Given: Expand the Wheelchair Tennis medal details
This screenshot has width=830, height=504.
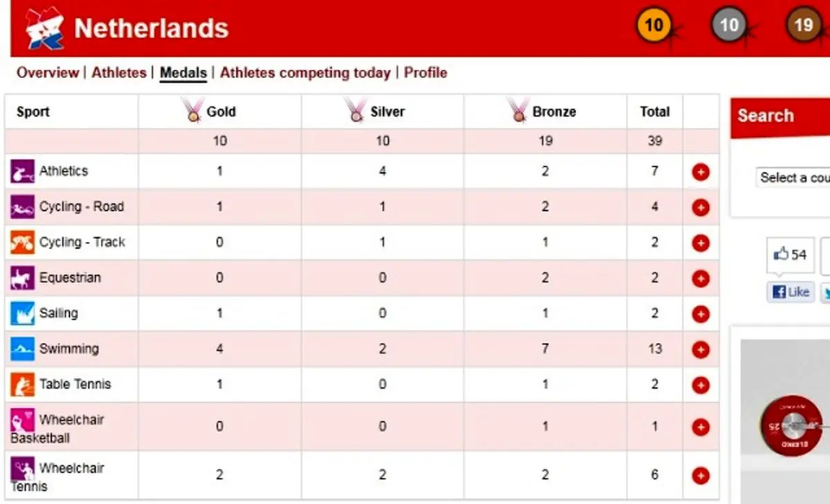Looking at the screenshot, I should pyautogui.click(x=701, y=476).
